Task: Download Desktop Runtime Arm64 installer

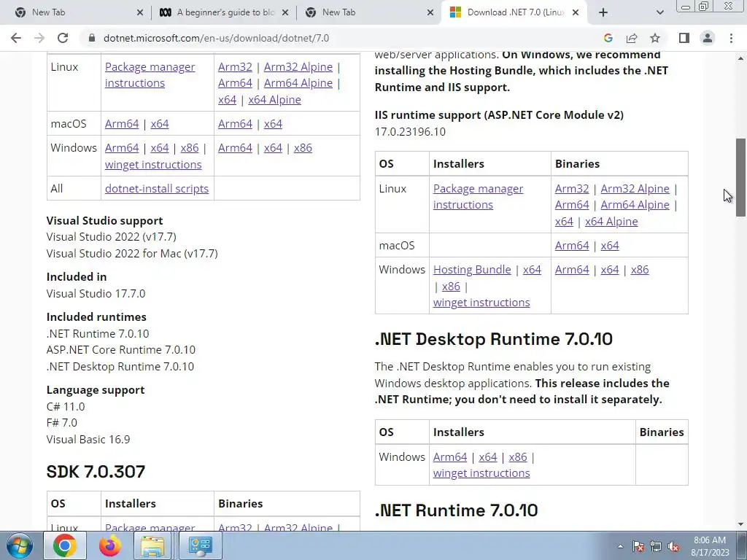Action: (x=450, y=456)
